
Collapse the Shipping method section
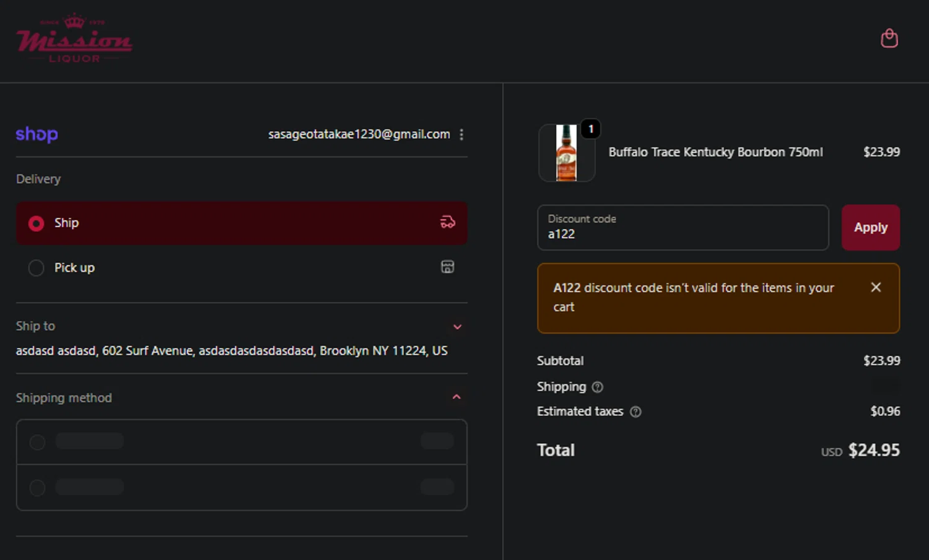click(x=456, y=397)
